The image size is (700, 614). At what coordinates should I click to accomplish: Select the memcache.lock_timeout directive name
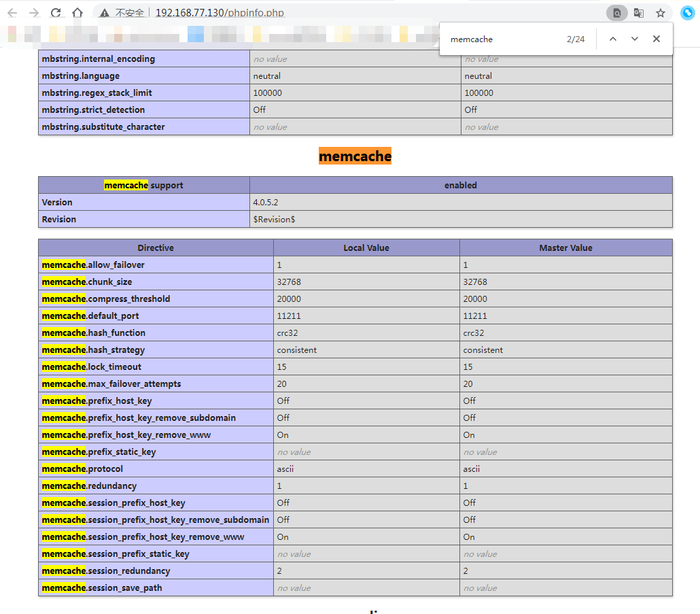pos(92,366)
